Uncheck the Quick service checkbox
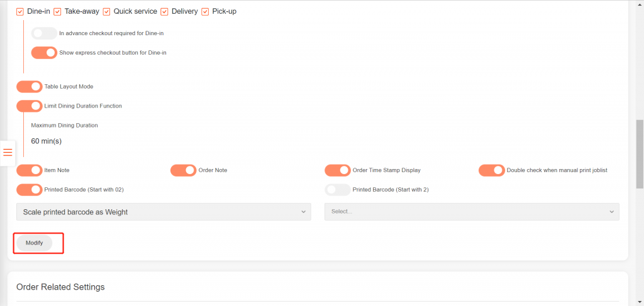This screenshot has height=306, width=644. (106, 11)
